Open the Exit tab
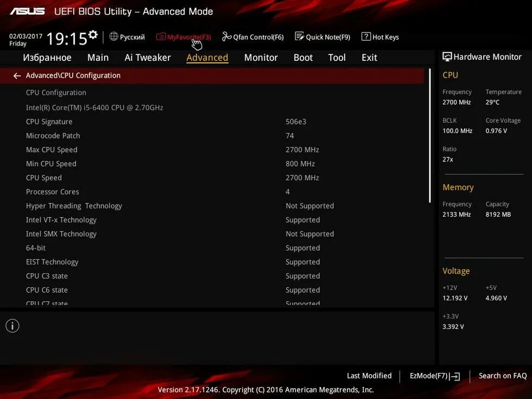The image size is (532, 399). pos(369,58)
